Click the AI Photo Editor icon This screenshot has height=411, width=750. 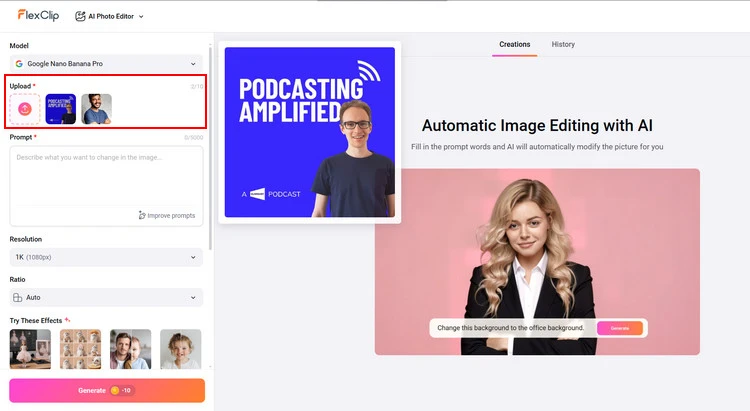click(x=80, y=16)
